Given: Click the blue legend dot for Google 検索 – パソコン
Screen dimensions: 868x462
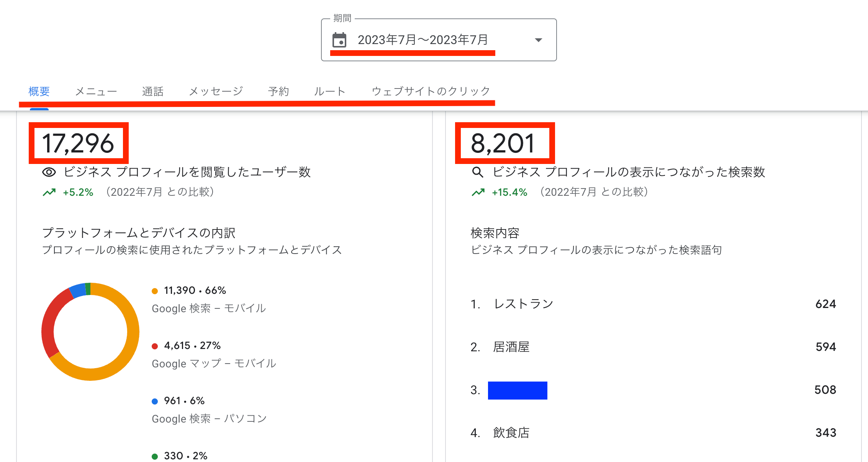Looking at the screenshot, I should click(x=155, y=401).
